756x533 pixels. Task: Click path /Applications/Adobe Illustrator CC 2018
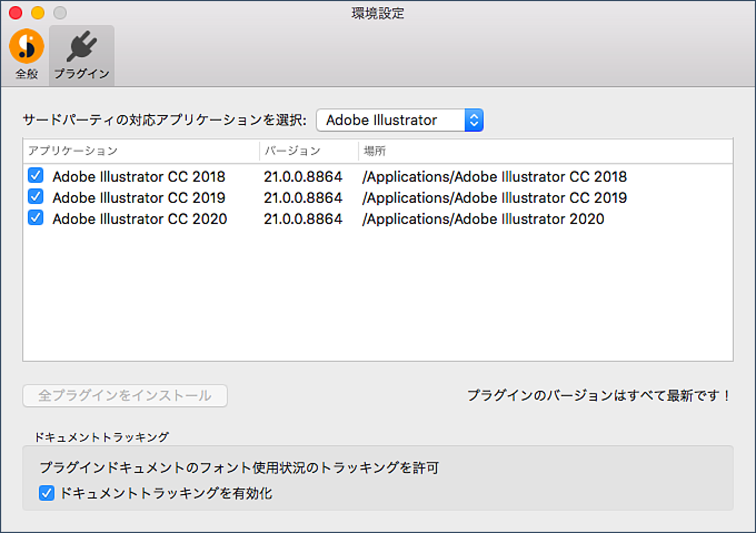pos(495,177)
